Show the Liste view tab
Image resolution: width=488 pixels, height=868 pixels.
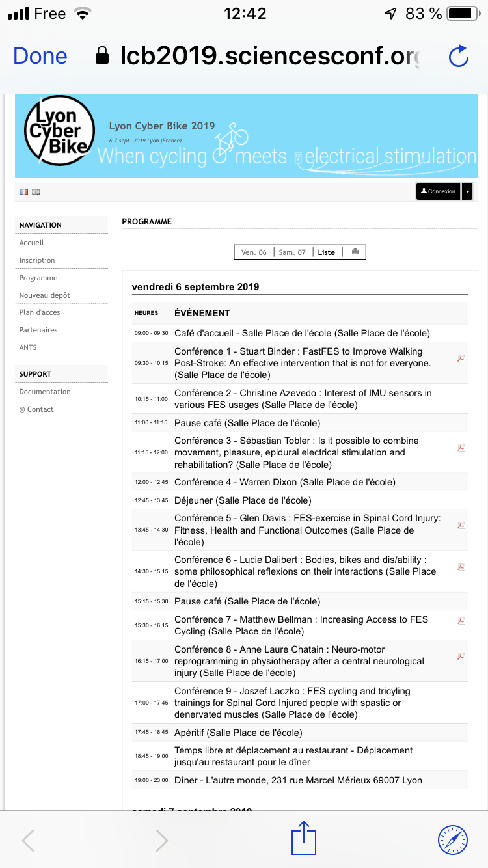pyautogui.click(x=326, y=252)
